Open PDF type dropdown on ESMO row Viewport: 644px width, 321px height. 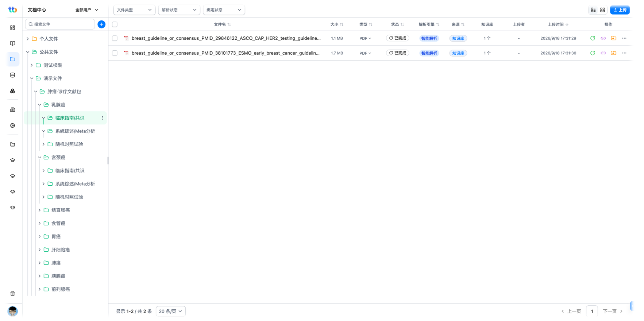(365, 53)
